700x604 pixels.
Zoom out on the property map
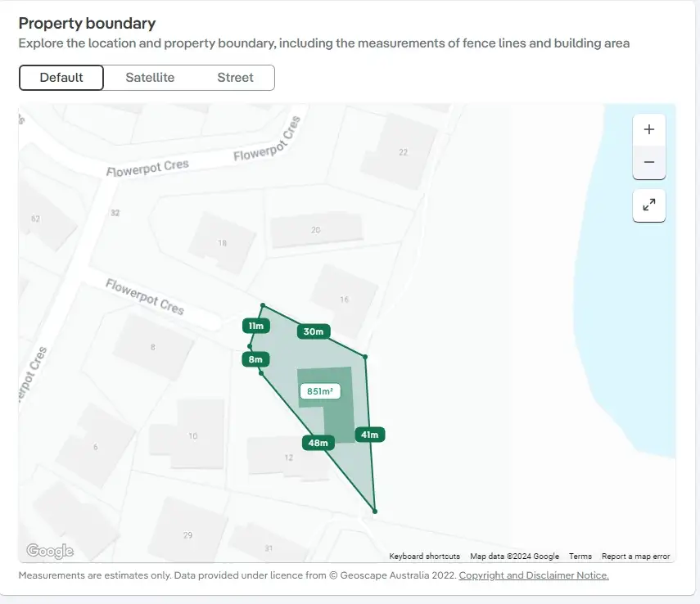click(649, 162)
